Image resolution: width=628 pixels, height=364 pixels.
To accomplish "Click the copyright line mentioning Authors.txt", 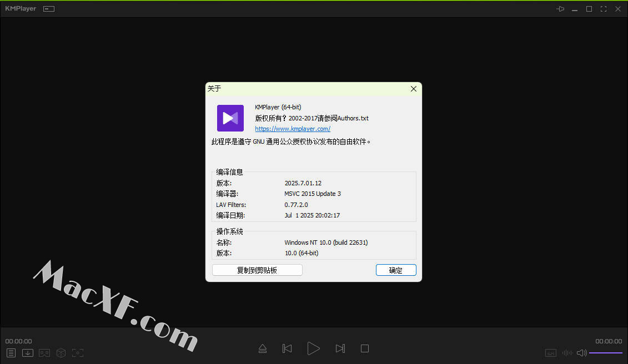I will point(312,118).
